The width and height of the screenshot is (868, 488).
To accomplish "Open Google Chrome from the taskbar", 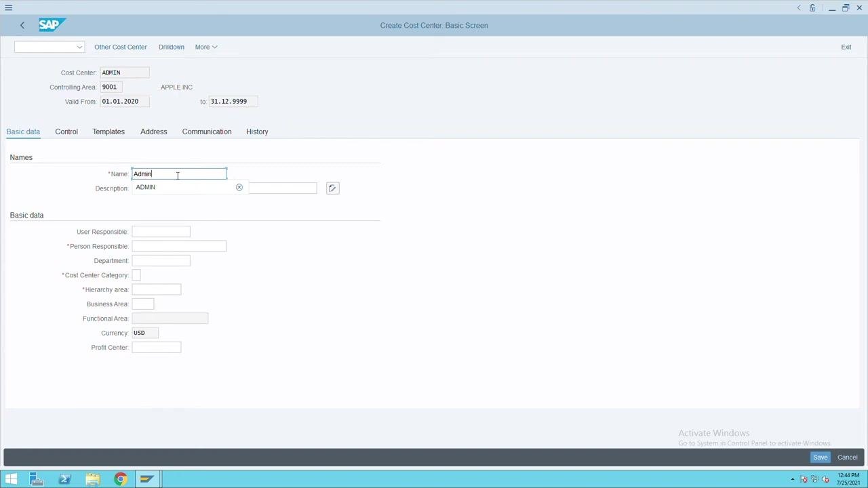I will pyautogui.click(x=120, y=479).
